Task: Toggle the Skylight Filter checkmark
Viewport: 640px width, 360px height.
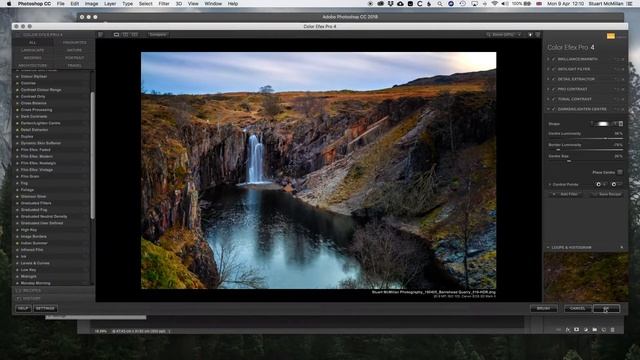Action: pyautogui.click(x=554, y=69)
